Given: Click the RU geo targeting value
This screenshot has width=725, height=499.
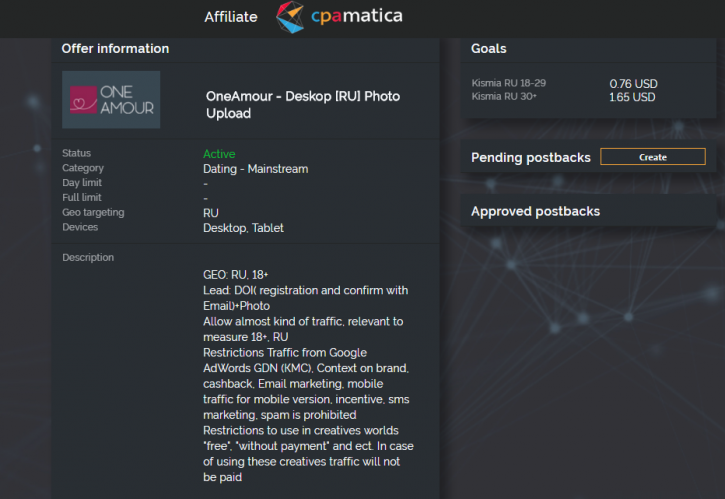Looking at the screenshot, I should click(211, 213).
